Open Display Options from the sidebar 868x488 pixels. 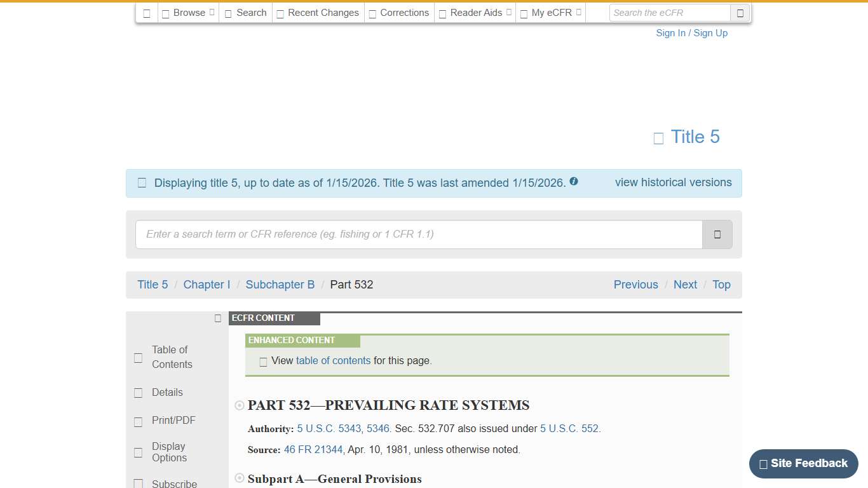[x=168, y=452]
